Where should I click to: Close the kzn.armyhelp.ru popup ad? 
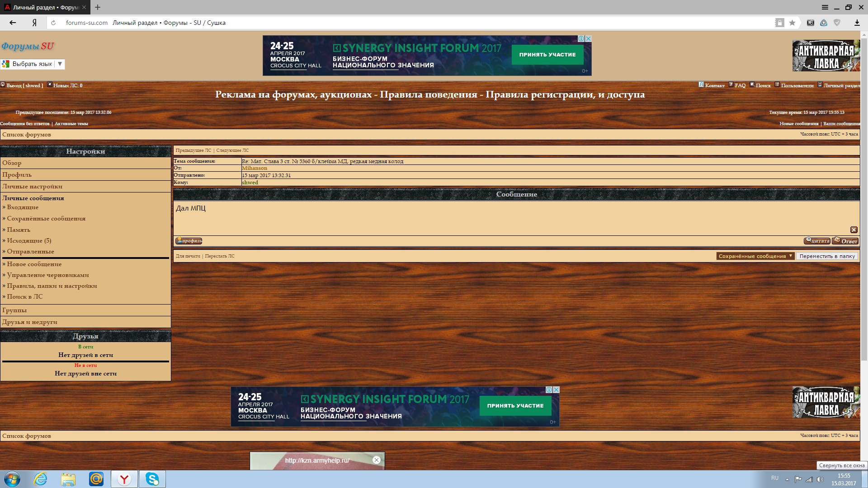(376, 460)
